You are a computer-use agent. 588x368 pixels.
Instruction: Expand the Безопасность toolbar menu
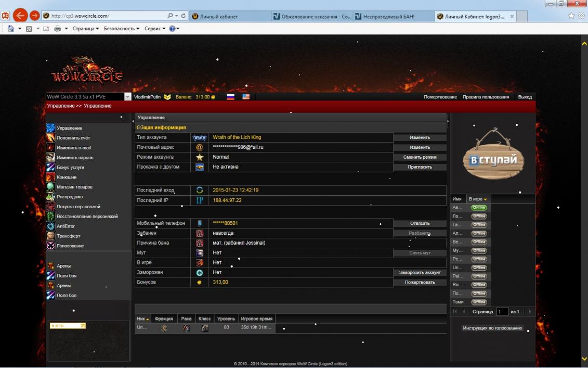(x=121, y=29)
